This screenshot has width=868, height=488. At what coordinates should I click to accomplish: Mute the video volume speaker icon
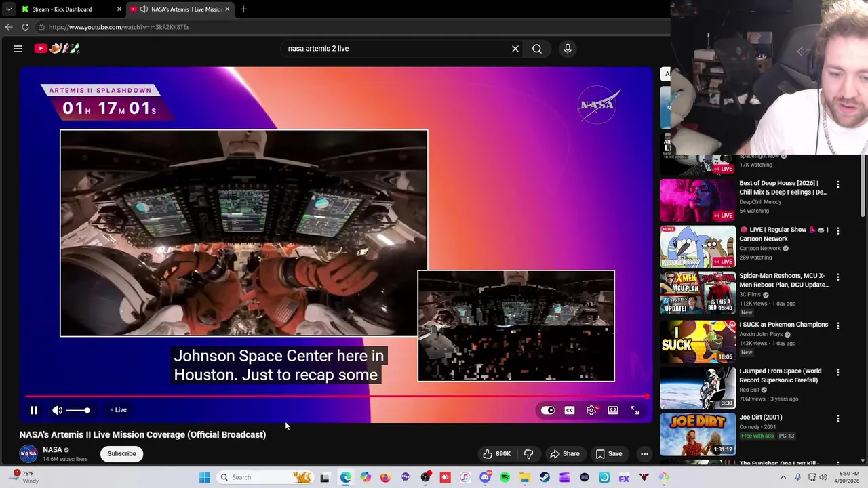[58, 410]
